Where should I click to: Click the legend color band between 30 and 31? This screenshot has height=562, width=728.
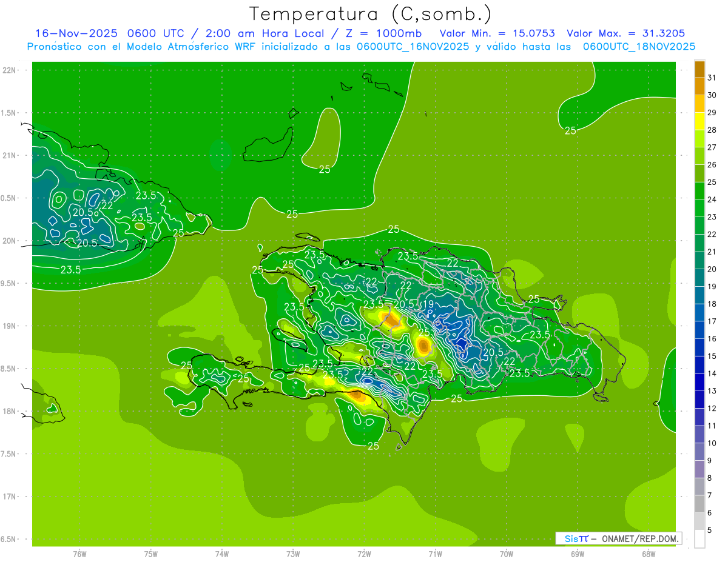[x=699, y=87]
